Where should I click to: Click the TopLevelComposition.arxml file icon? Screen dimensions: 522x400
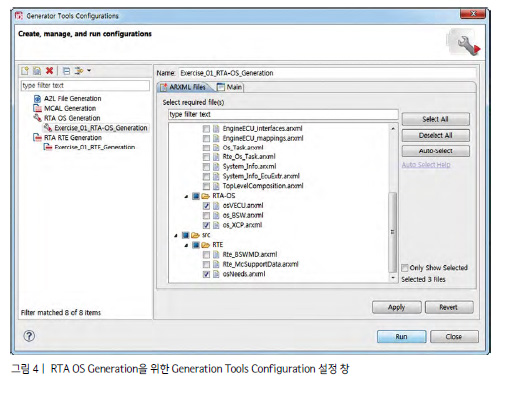(216, 186)
